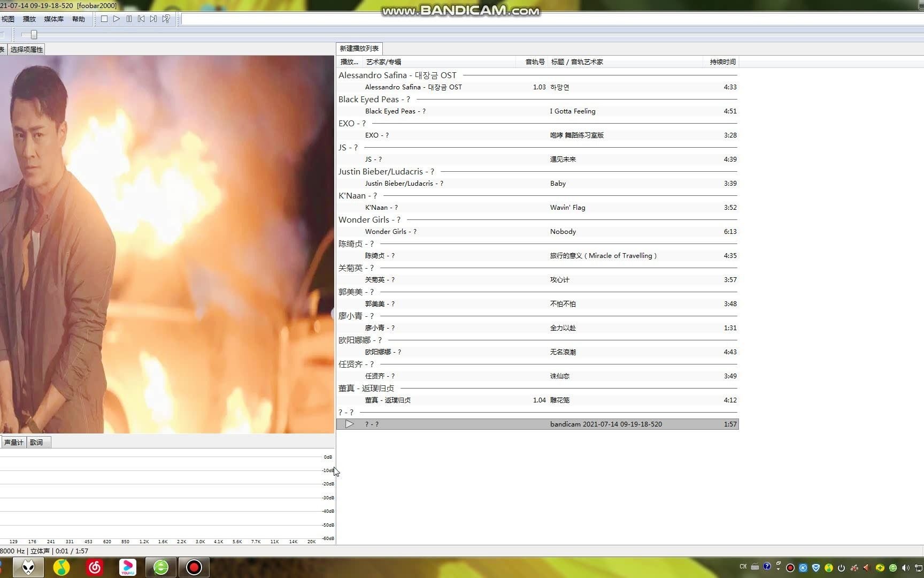The image size is (924, 578).
Task: Sort by the 持续时间 column header
Action: click(x=721, y=62)
